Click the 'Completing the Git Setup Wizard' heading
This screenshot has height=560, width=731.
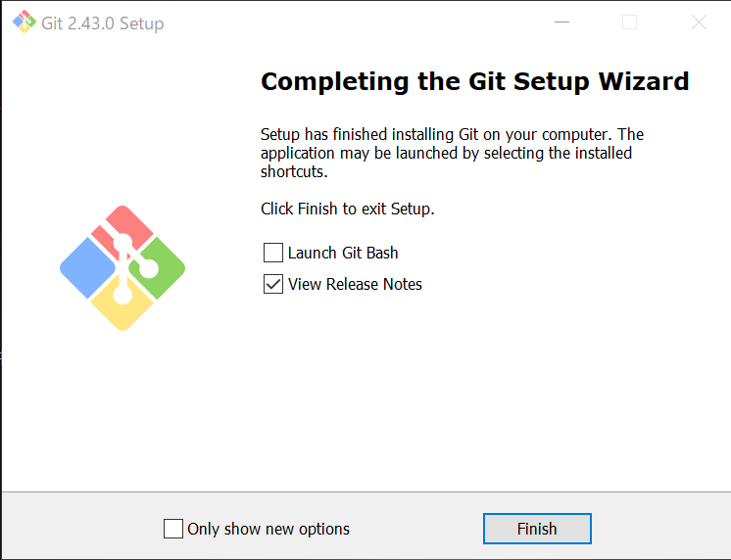(474, 81)
